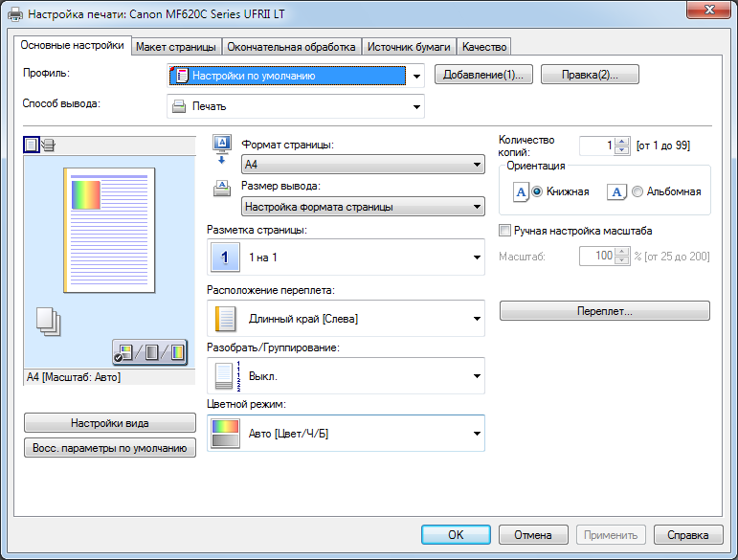Viewport: 738px width, 560px height.
Task: Open the Способ вывода dropdown
Action: point(296,106)
